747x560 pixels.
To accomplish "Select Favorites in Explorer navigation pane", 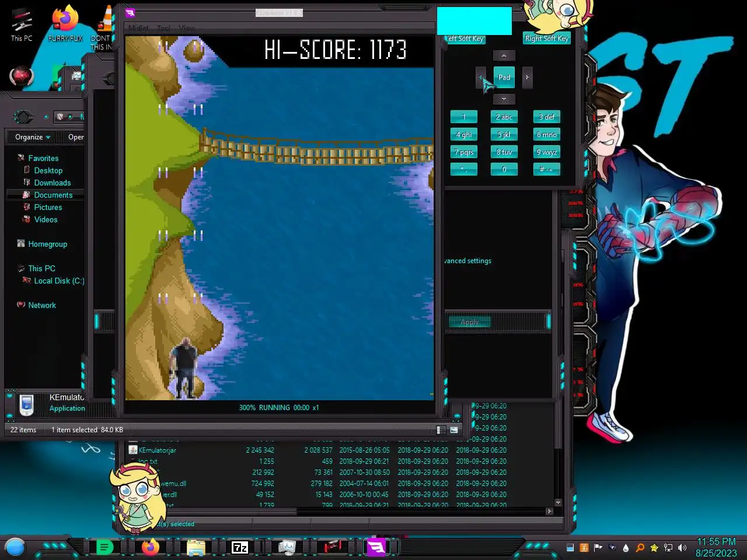I will coord(43,158).
